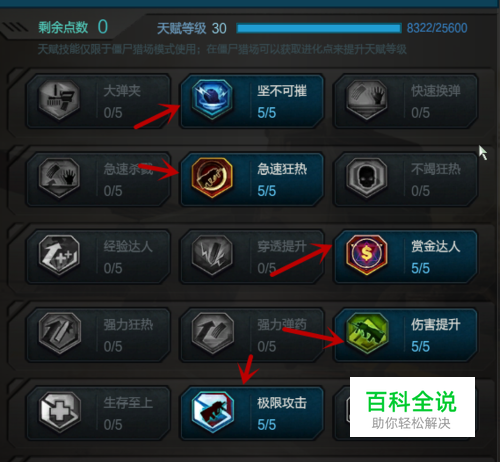
Task: Click the 穿透提升 talent icon
Action: [212, 255]
